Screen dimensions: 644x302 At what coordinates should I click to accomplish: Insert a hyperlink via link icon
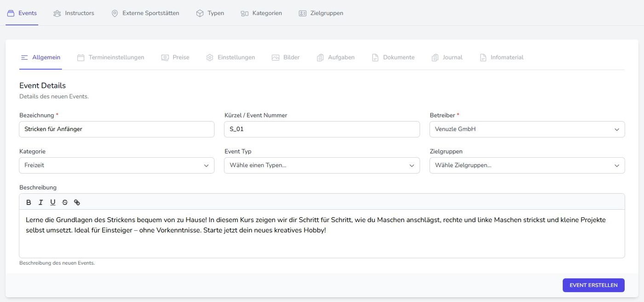tap(77, 202)
